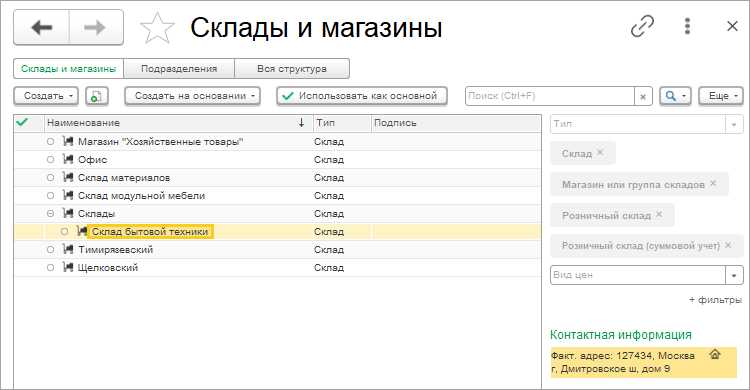Select the Склад модульной мебели row name
750x390 pixels.
(142, 195)
